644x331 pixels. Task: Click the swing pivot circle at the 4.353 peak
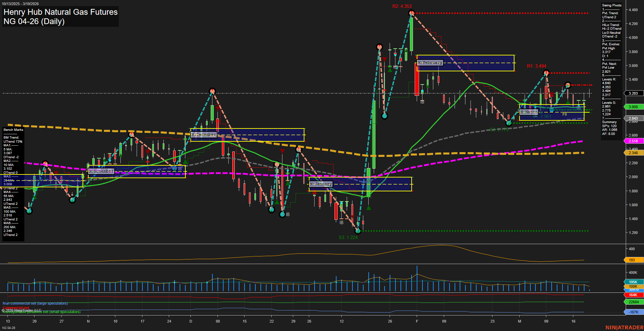(411, 13)
